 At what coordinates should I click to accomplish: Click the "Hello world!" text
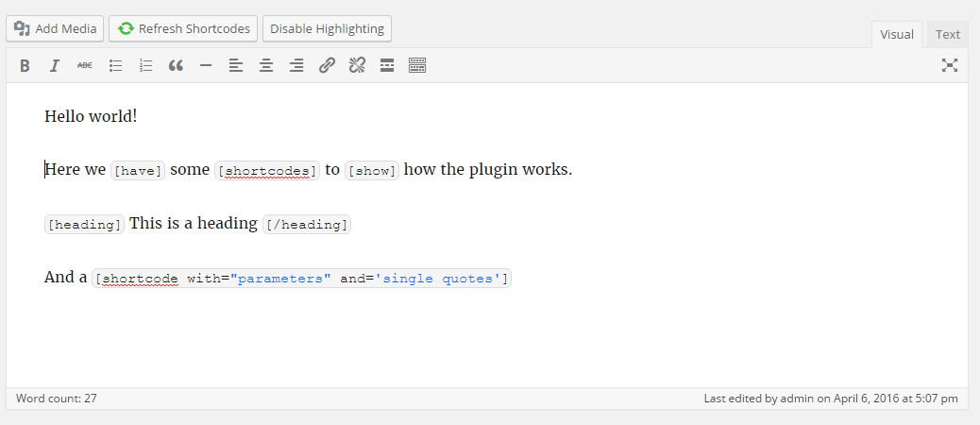click(91, 116)
